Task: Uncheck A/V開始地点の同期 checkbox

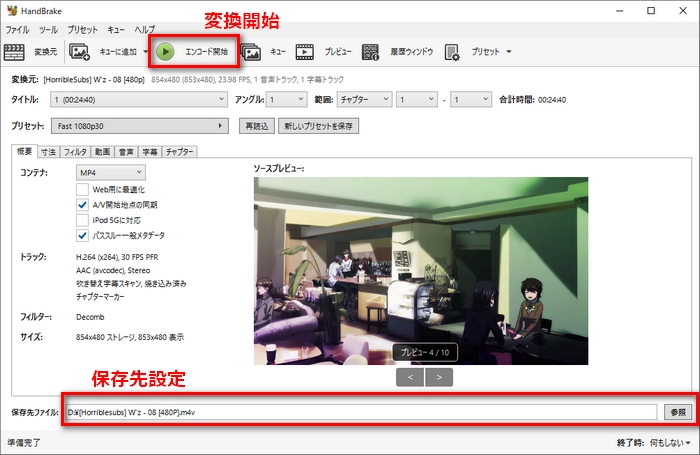Action: [x=82, y=205]
